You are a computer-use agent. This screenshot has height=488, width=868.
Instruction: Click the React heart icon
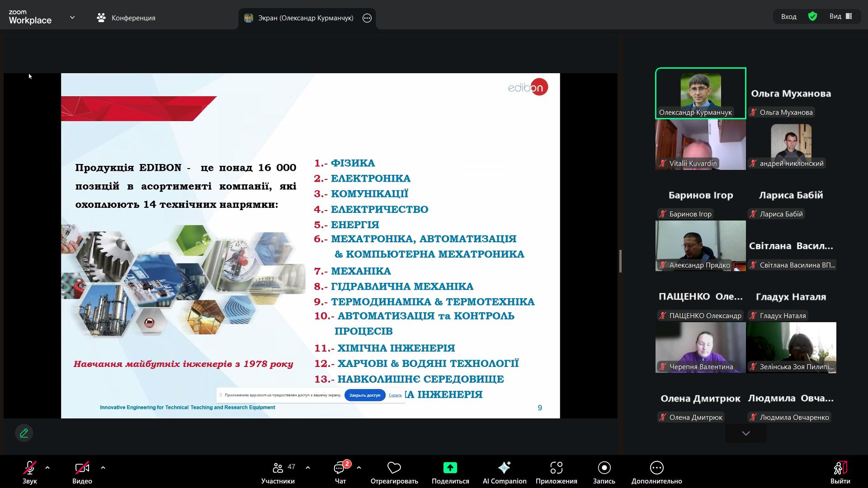click(394, 468)
